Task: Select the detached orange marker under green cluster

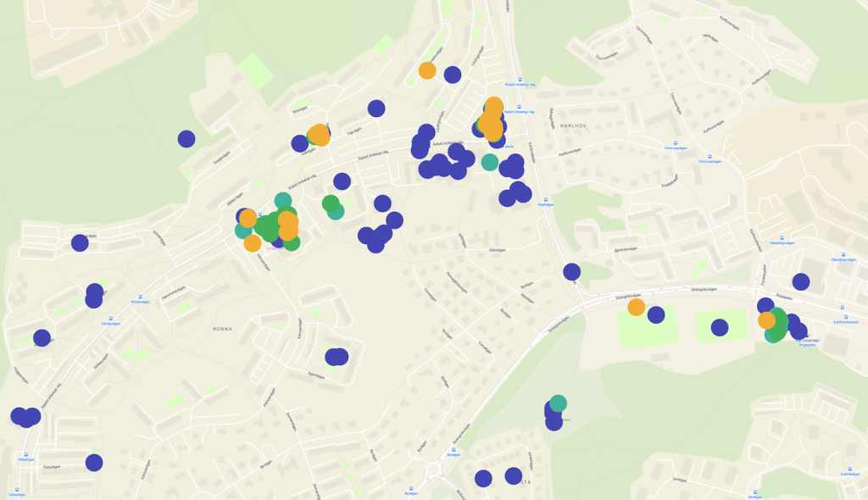Action: point(253,242)
